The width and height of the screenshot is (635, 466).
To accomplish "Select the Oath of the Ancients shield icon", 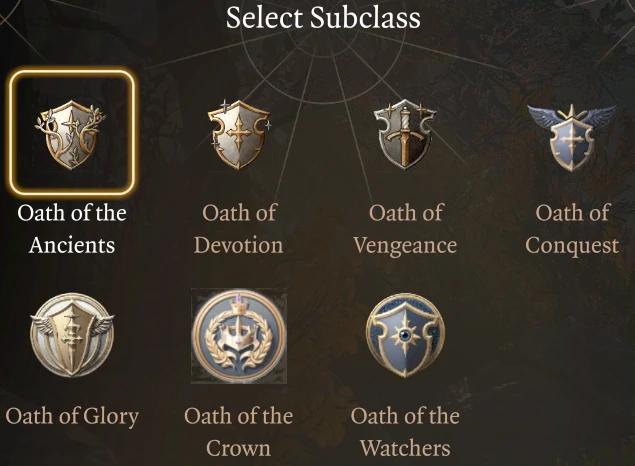I will (x=71, y=133).
